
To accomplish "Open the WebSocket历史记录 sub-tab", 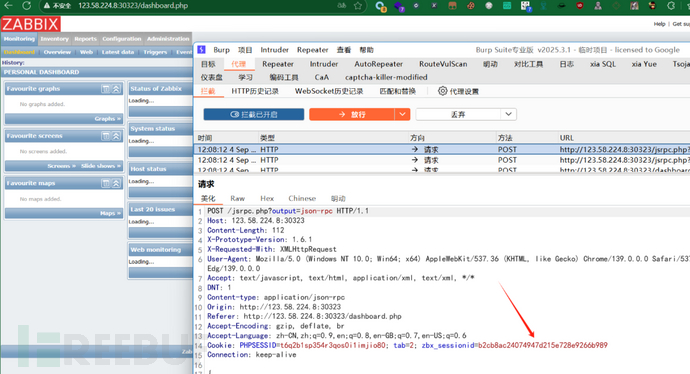I will tap(329, 91).
